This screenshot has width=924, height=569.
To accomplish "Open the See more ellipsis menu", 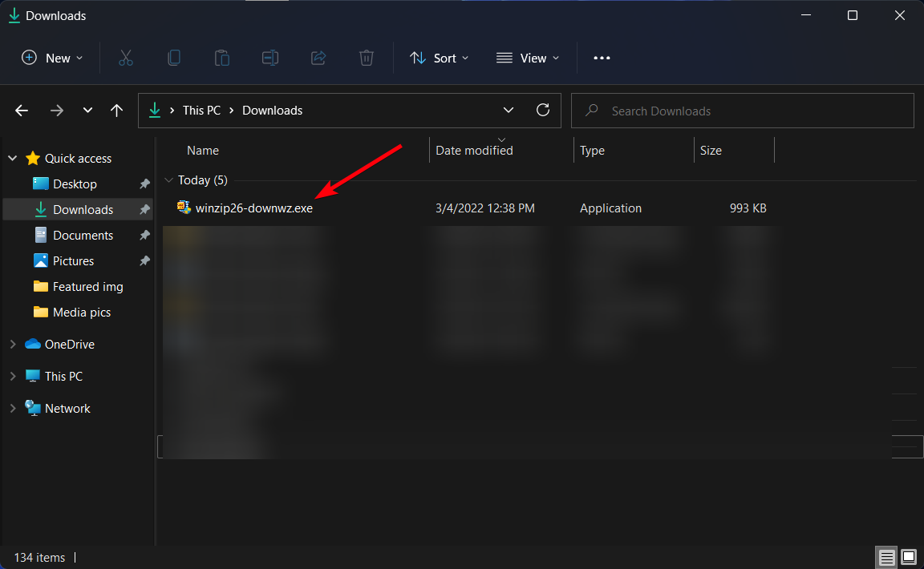I will 602,58.
